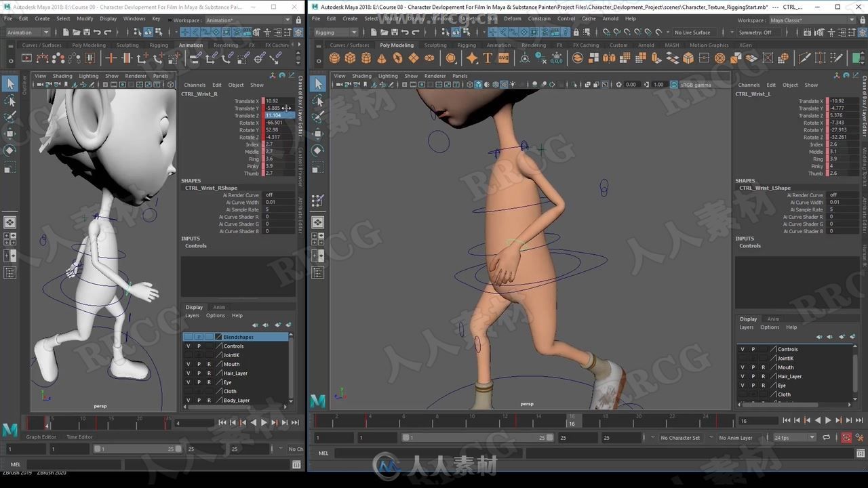Switch to Anim layer tab in right window
The image size is (868, 488).
tap(773, 319)
